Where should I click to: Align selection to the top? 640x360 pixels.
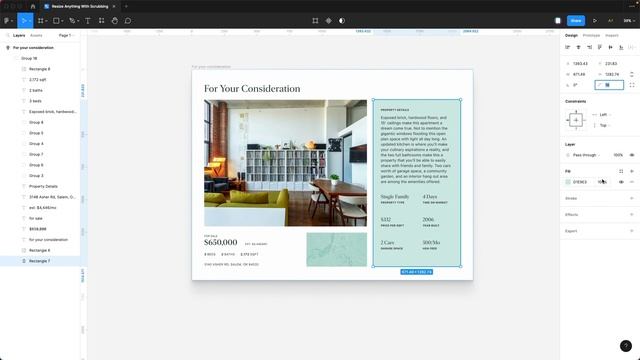click(x=600, y=47)
